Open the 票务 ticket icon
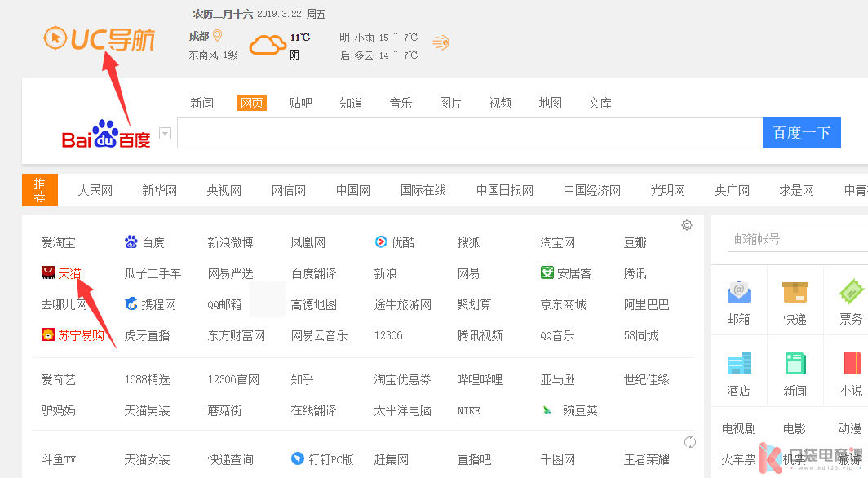868x478 pixels. pos(851,292)
